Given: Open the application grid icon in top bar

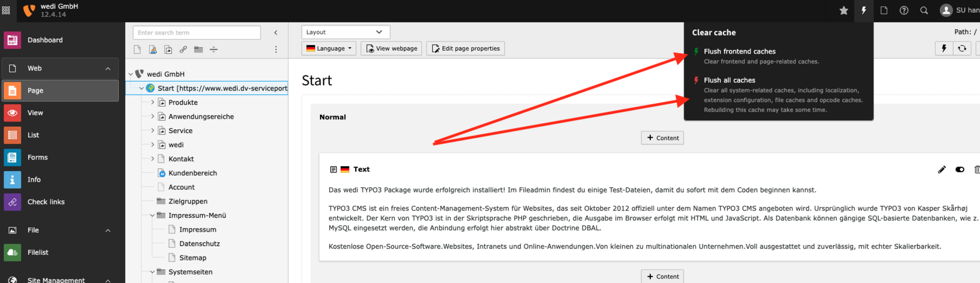Looking at the screenshot, I should point(6,10).
